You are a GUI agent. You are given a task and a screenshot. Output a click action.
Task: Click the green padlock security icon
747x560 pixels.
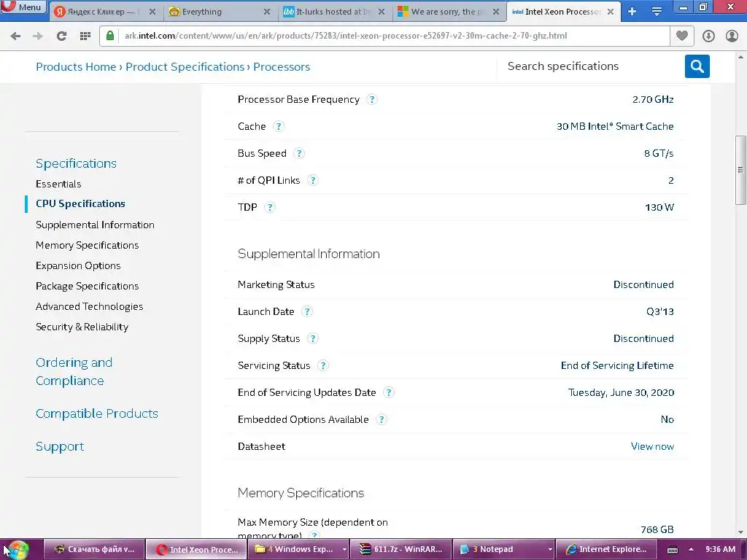[x=110, y=36]
